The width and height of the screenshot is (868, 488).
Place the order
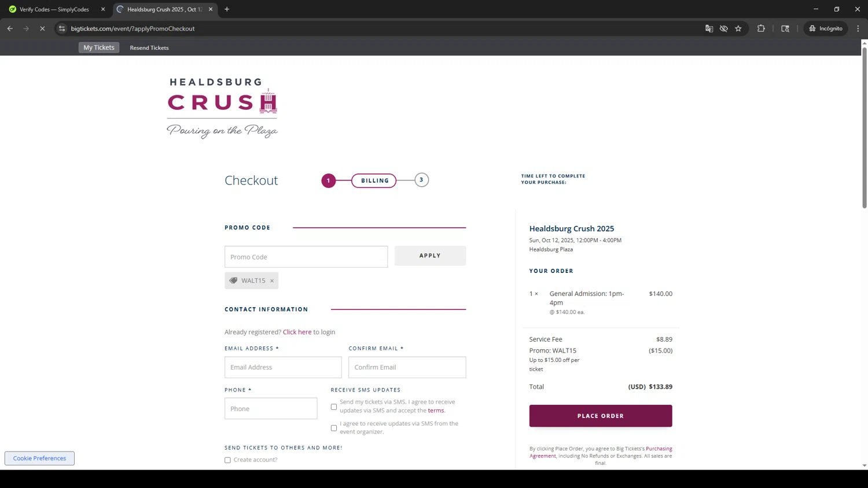pos(601,416)
